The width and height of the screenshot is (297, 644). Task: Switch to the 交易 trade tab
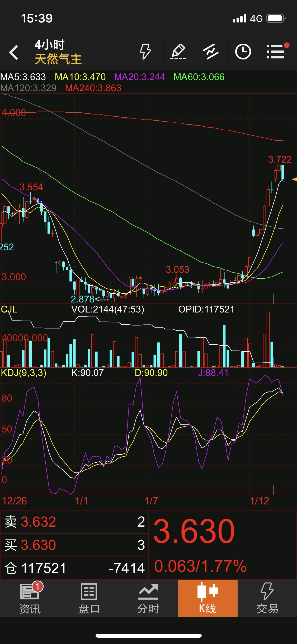[x=267, y=599]
